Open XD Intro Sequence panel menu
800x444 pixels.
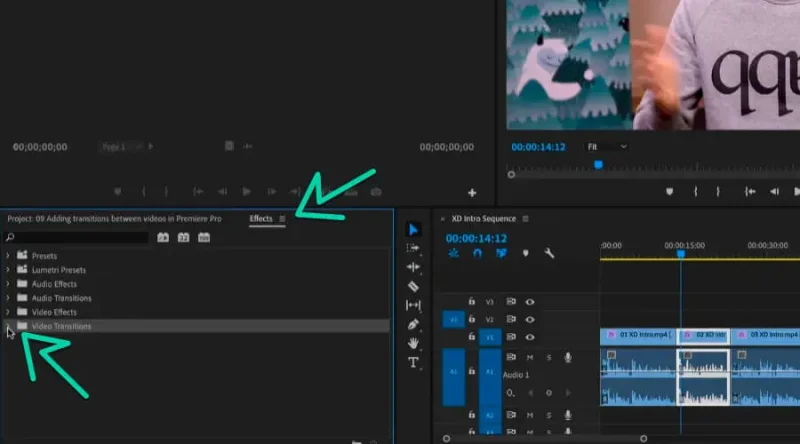(526, 219)
